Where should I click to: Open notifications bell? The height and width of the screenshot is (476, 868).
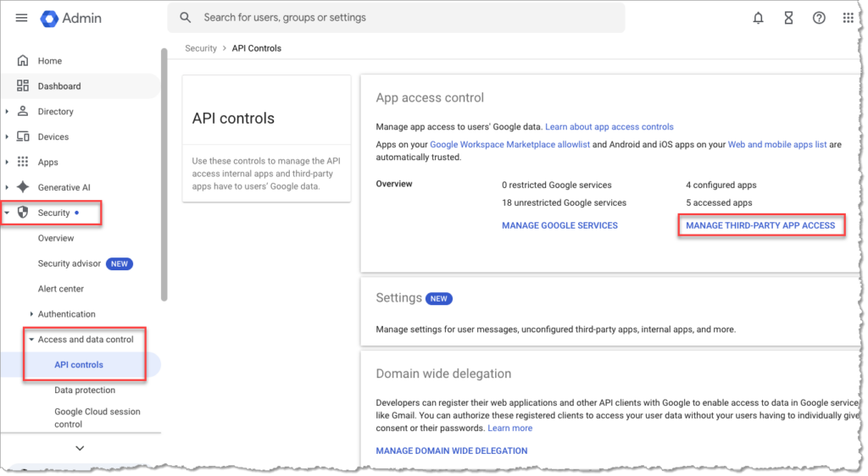coord(758,18)
